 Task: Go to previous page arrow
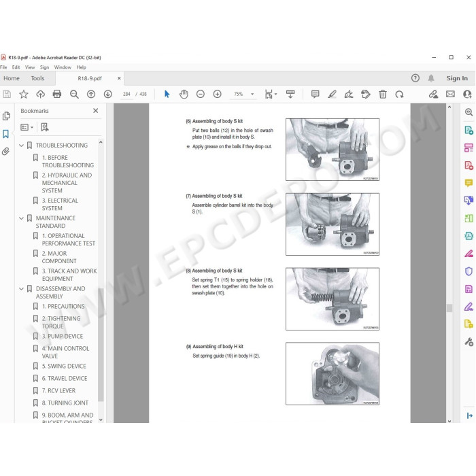pyautogui.click(x=91, y=94)
